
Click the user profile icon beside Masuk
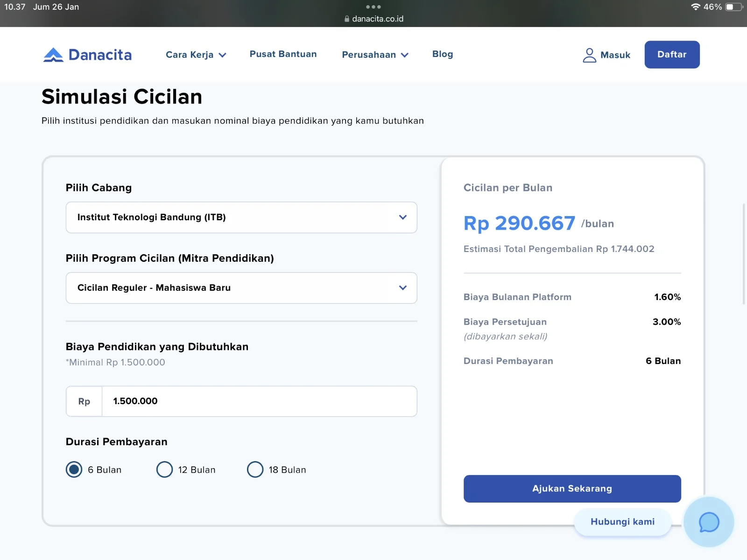tap(589, 55)
